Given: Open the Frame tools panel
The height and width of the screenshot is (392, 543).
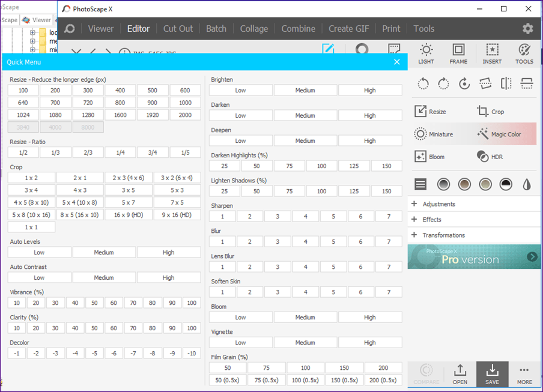Looking at the screenshot, I should tap(458, 54).
